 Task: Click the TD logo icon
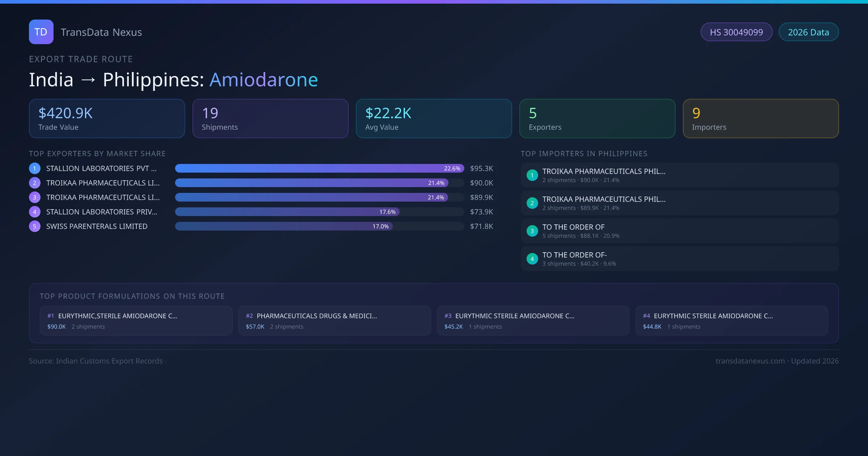click(x=41, y=32)
